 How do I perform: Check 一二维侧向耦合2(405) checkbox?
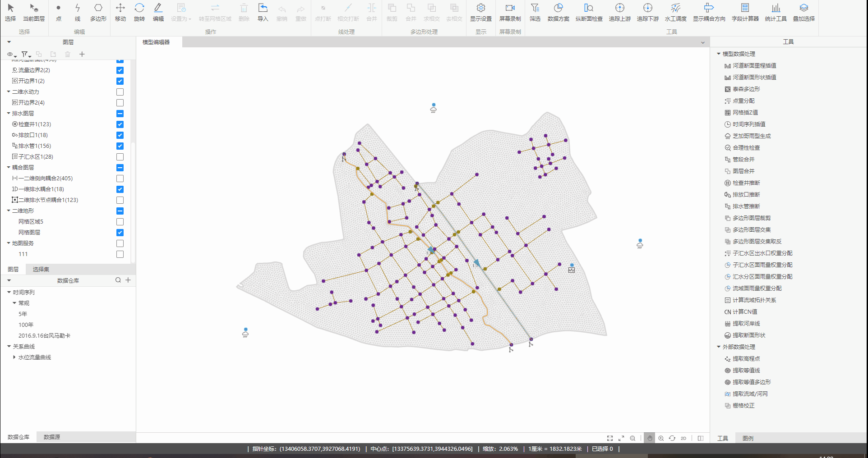pyautogui.click(x=120, y=179)
